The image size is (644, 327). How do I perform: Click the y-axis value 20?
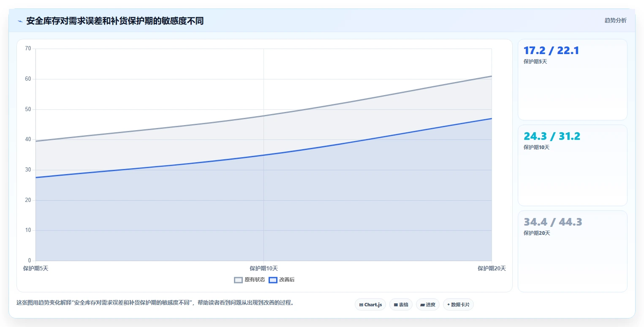(x=28, y=200)
